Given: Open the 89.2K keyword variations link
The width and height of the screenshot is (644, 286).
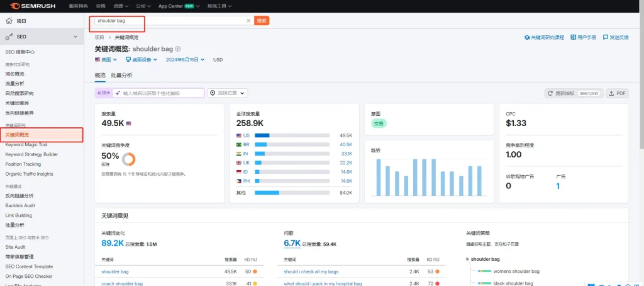Looking at the screenshot, I should pyautogui.click(x=113, y=243).
